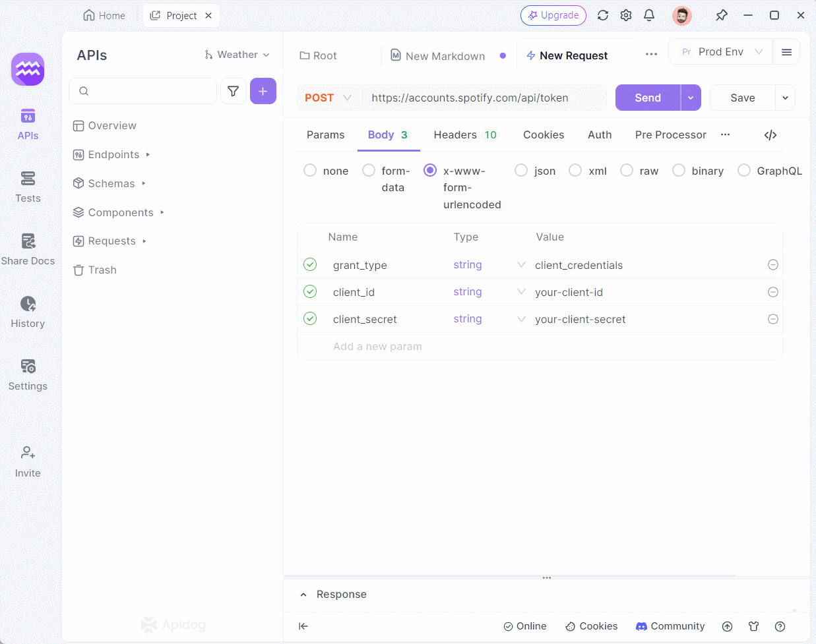816x644 pixels.
Task: Expand the Components tree item
Action: [x=162, y=212]
